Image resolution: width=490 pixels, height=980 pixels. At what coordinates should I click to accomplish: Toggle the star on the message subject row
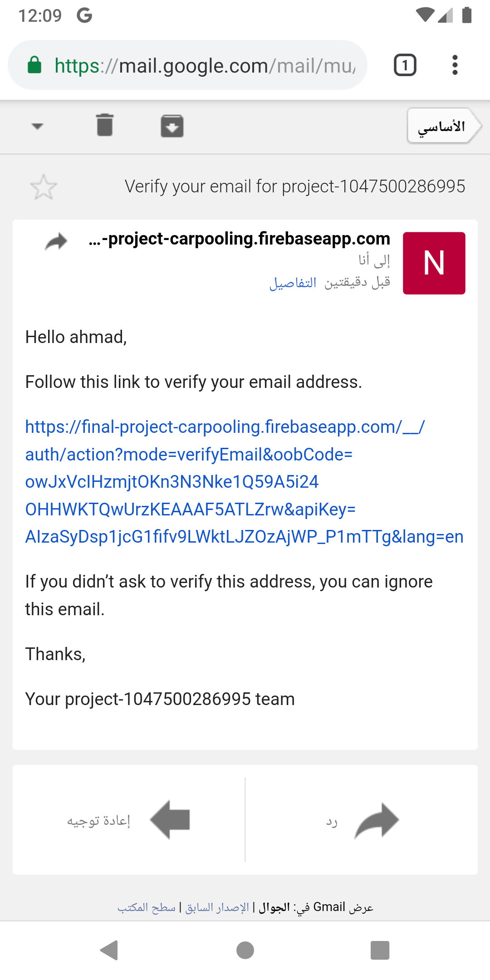point(43,186)
